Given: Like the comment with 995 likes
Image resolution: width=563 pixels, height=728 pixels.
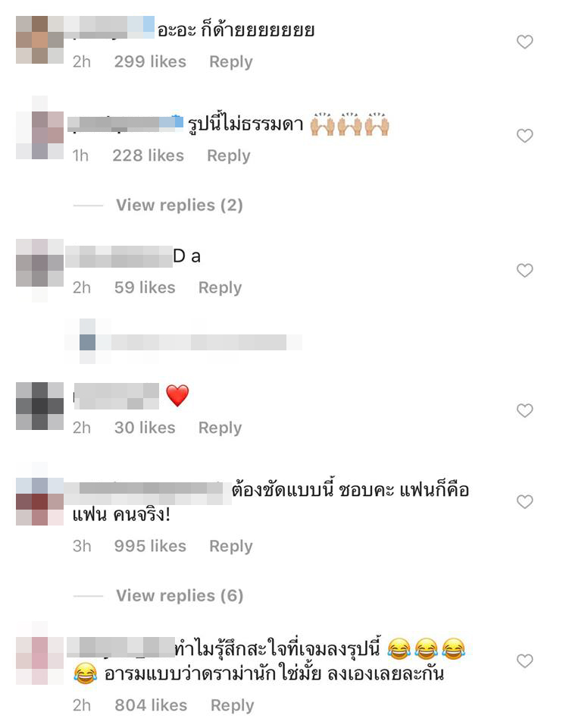Looking at the screenshot, I should [x=524, y=501].
